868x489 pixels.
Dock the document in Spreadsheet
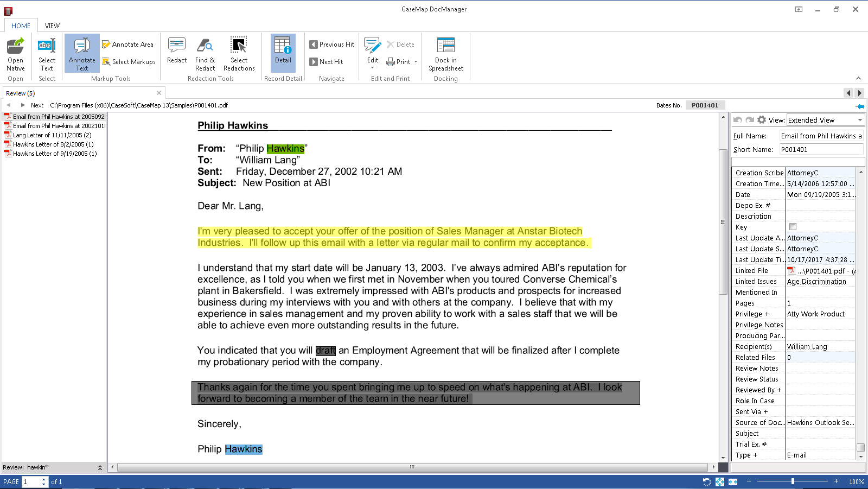[x=445, y=53]
